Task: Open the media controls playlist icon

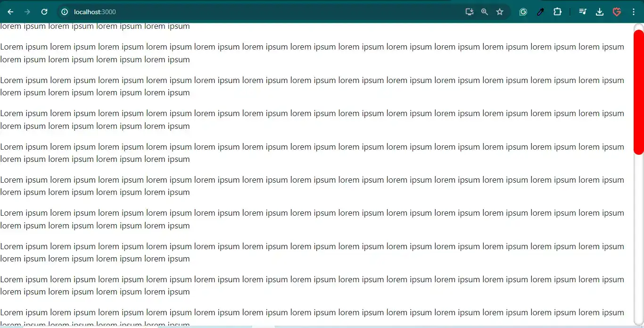Action: (583, 12)
